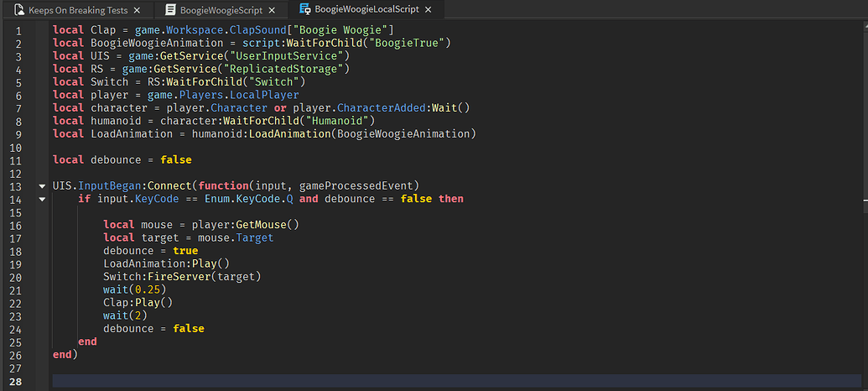Click Clap:Play() on line 22

pos(138,302)
